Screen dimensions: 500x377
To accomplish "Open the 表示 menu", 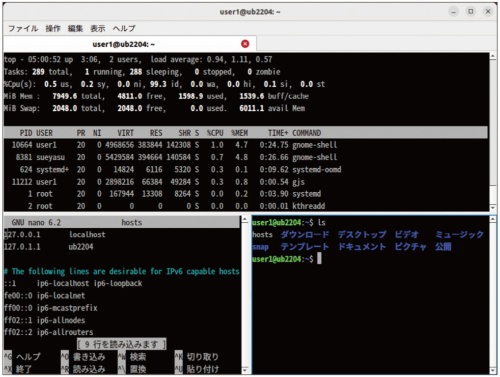I will click(x=98, y=29).
